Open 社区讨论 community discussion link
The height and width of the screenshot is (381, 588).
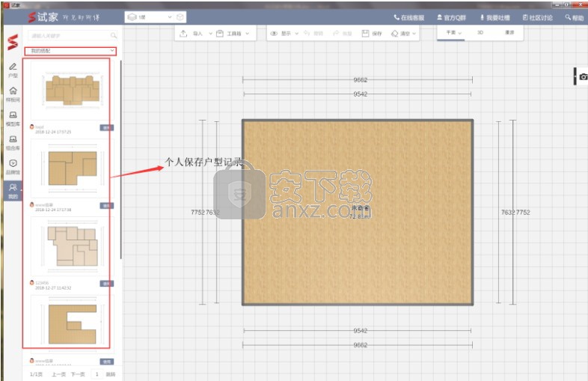(x=537, y=18)
